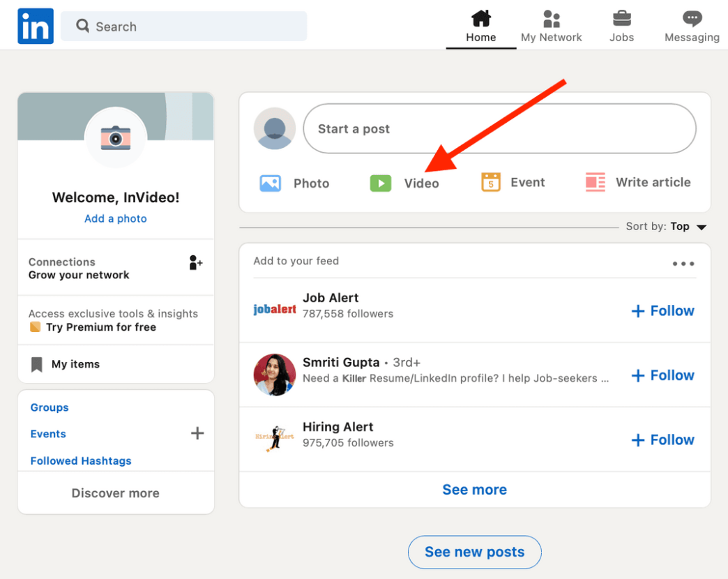Click See more in the feed suggestions
Screen dimensions: 728x579
(x=474, y=490)
